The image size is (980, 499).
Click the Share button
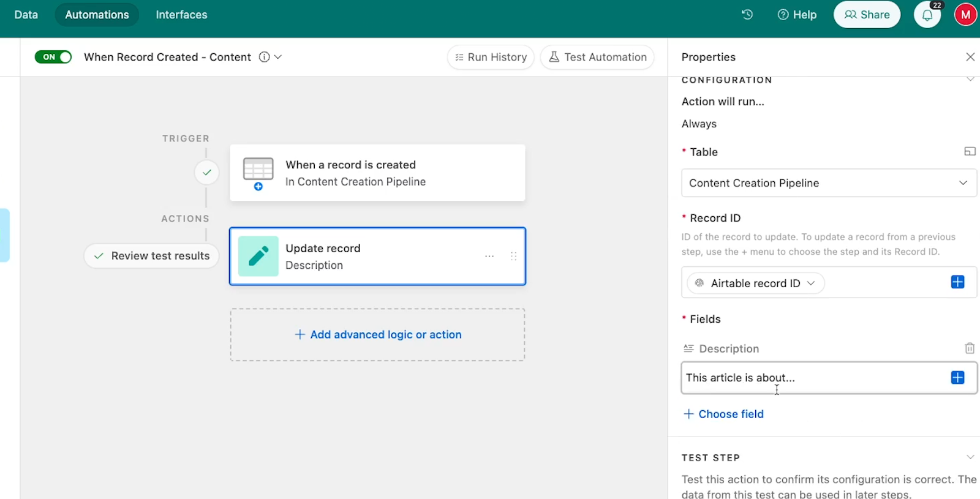[x=867, y=15]
